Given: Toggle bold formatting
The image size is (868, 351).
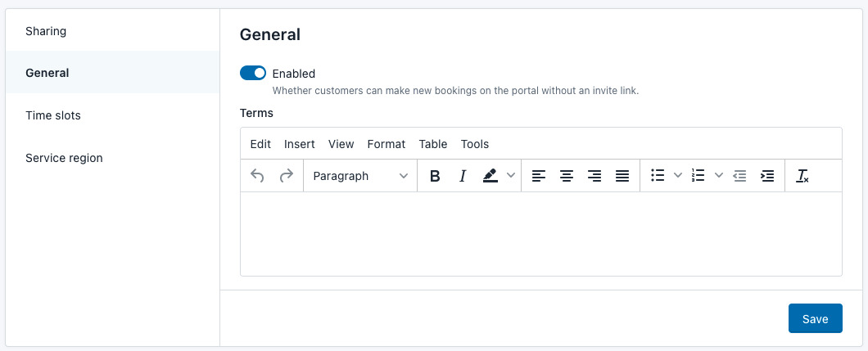Looking at the screenshot, I should (435, 176).
